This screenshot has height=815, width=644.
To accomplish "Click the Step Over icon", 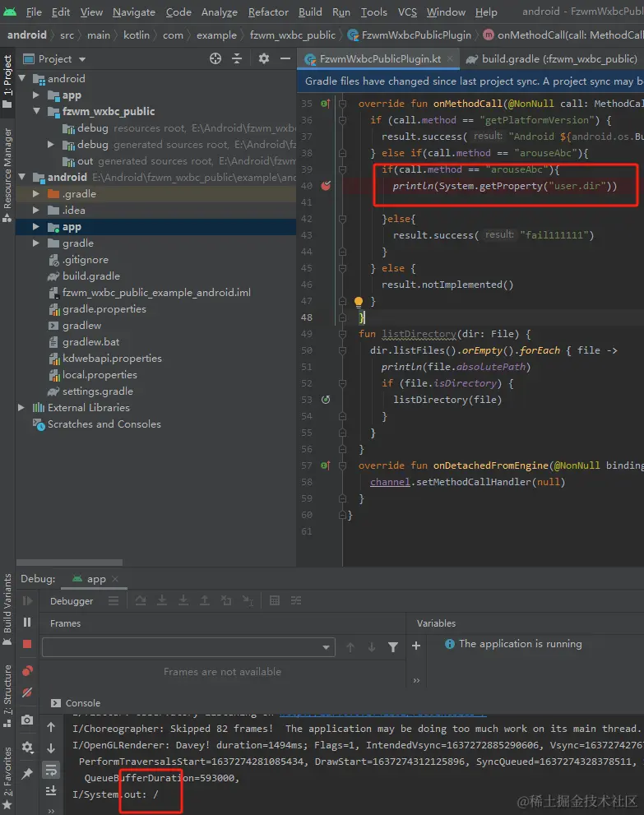I will point(141,601).
